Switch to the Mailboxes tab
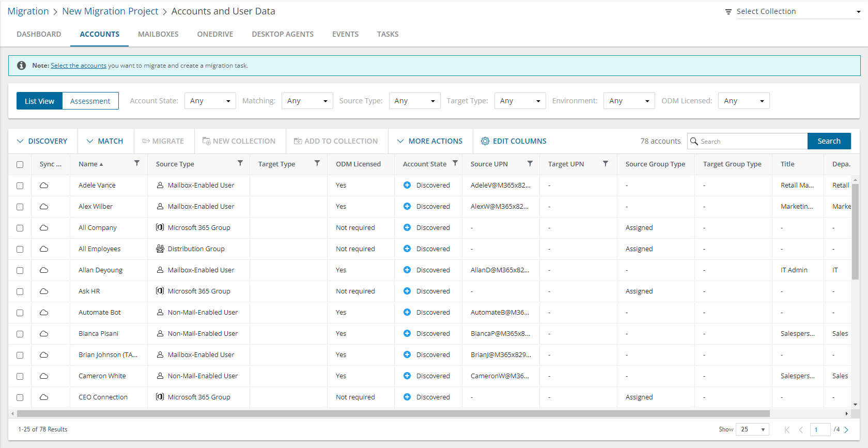The height and width of the screenshot is (448, 868). coord(158,34)
